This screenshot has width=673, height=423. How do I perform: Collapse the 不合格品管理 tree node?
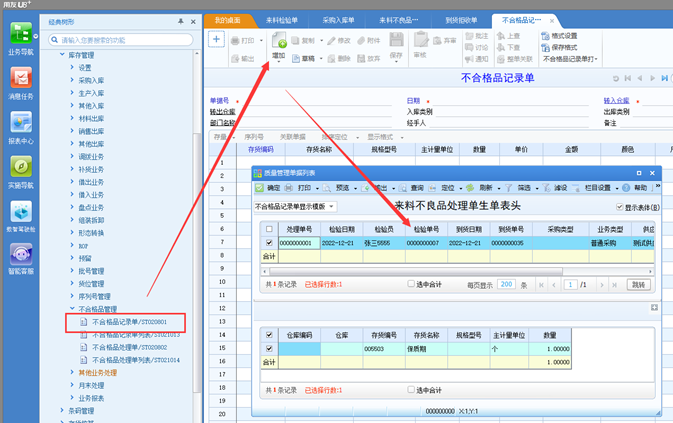coord(72,308)
